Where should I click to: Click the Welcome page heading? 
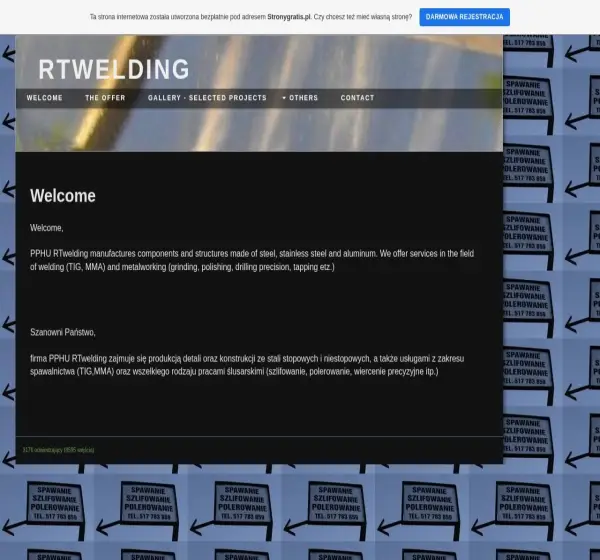63,196
